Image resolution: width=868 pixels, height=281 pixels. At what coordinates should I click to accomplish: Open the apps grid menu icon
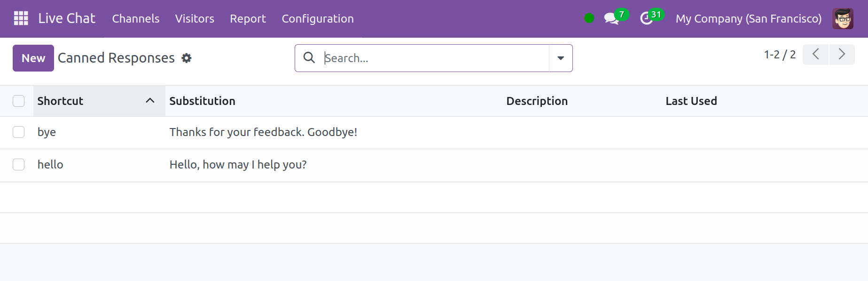(21, 18)
